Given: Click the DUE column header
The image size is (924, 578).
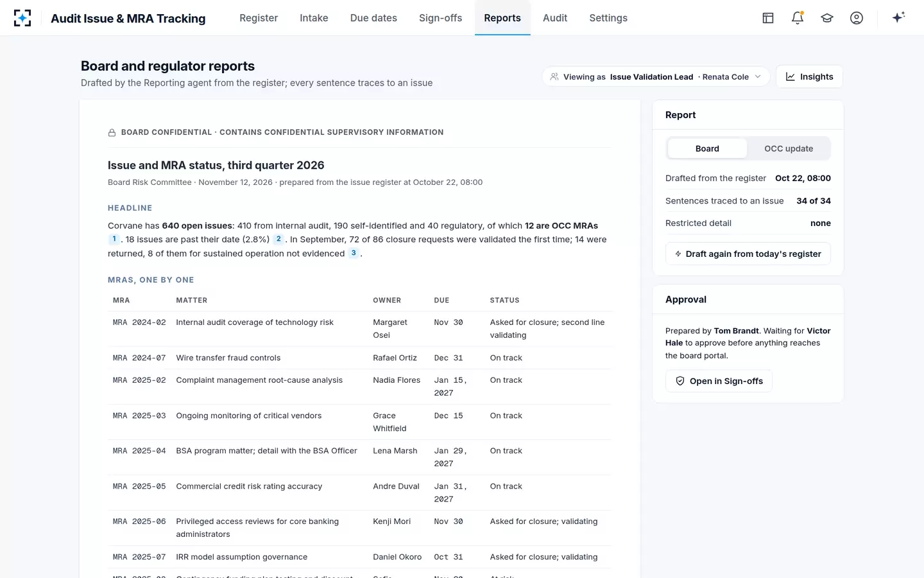Looking at the screenshot, I should (x=441, y=301).
